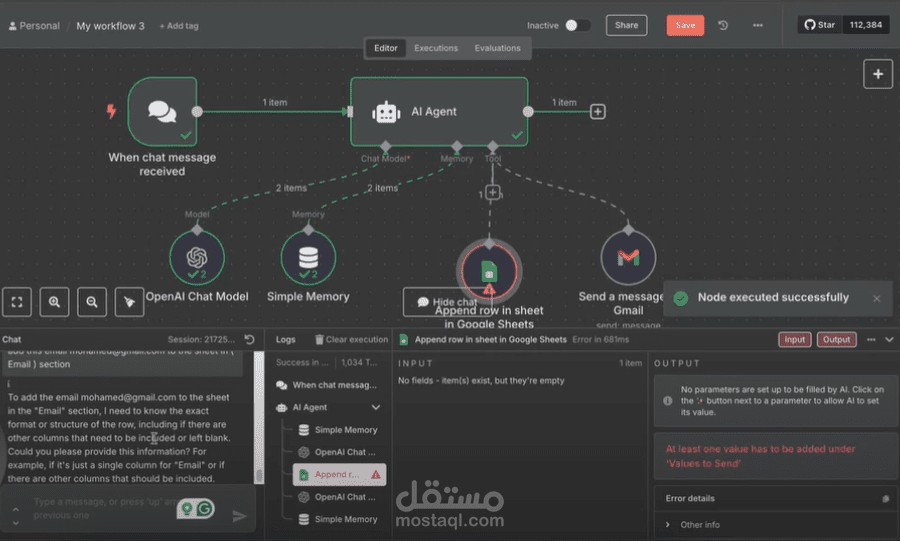Viewport: 900px width, 541px height.
Task: Open the add node panel plus button
Action: point(878,74)
